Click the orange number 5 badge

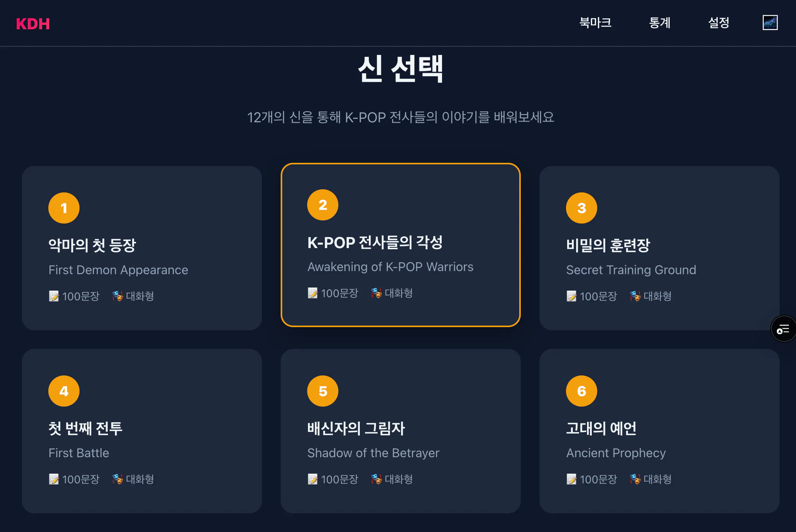pos(322,391)
